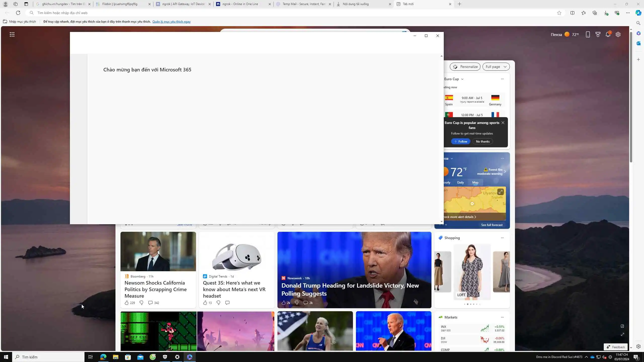Open Microsoft Rewards trophy icon
The height and width of the screenshot is (362, 644).
click(x=598, y=34)
